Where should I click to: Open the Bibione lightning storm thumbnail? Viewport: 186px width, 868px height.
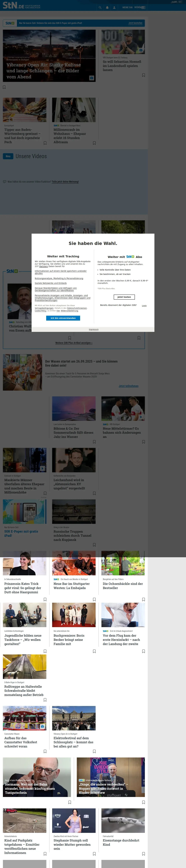coord(74,408)
